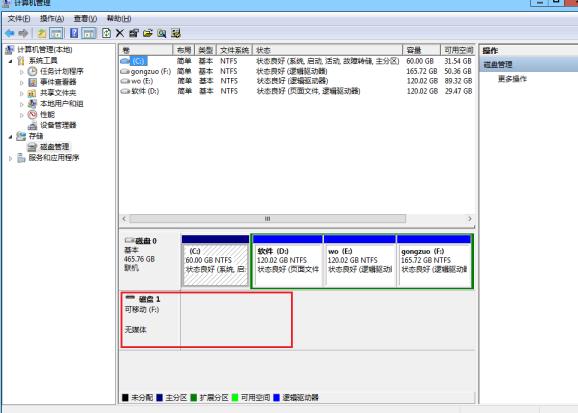Click 磁盘管理 header in actions pane

tap(529, 65)
